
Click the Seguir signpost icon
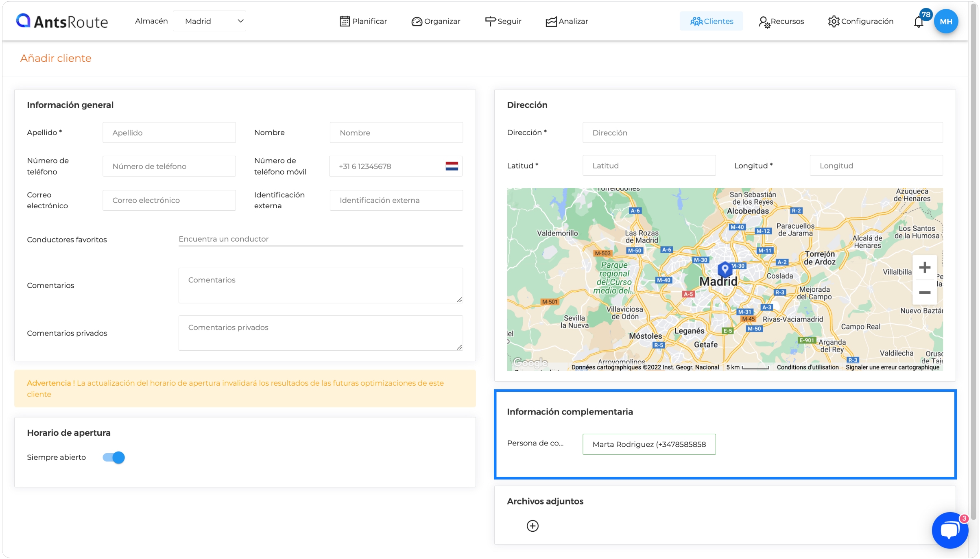[x=490, y=21]
